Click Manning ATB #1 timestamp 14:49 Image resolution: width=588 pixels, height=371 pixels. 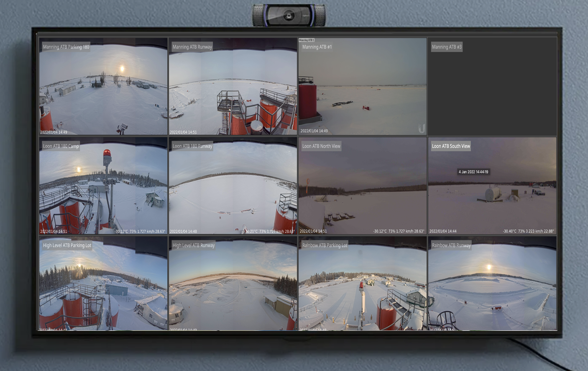314,131
